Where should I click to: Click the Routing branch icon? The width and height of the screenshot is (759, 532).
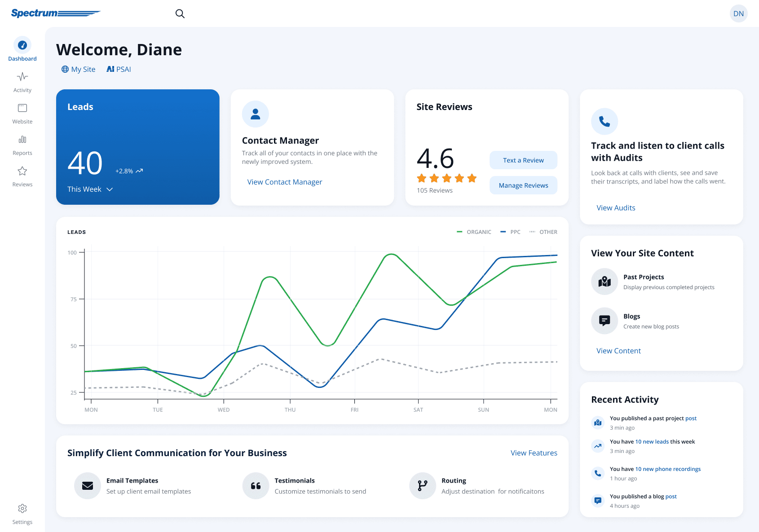(423, 486)
